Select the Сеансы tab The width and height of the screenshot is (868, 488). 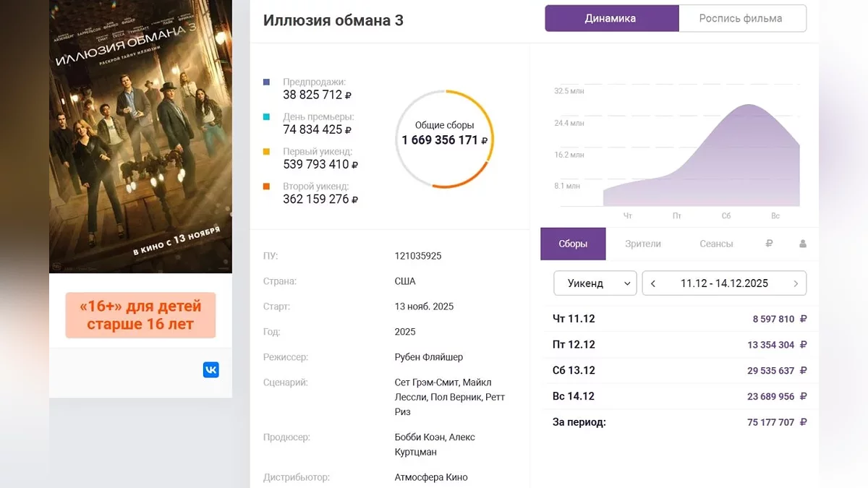[716, 244]
